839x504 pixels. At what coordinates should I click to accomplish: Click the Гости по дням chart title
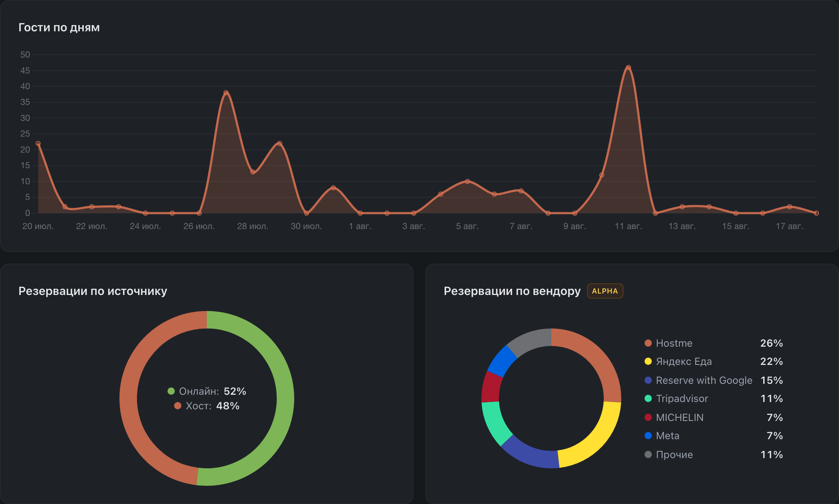[x=59, y=27]
